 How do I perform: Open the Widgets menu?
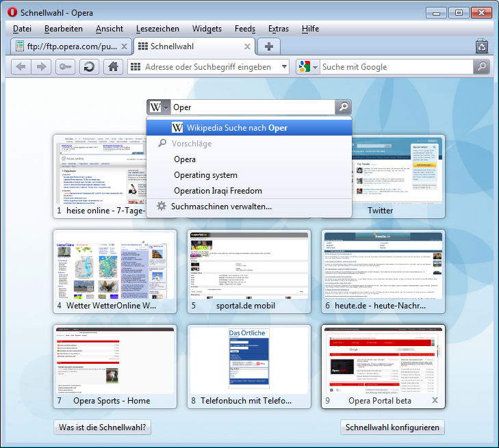pyautogui.click(x=207, y=29)
